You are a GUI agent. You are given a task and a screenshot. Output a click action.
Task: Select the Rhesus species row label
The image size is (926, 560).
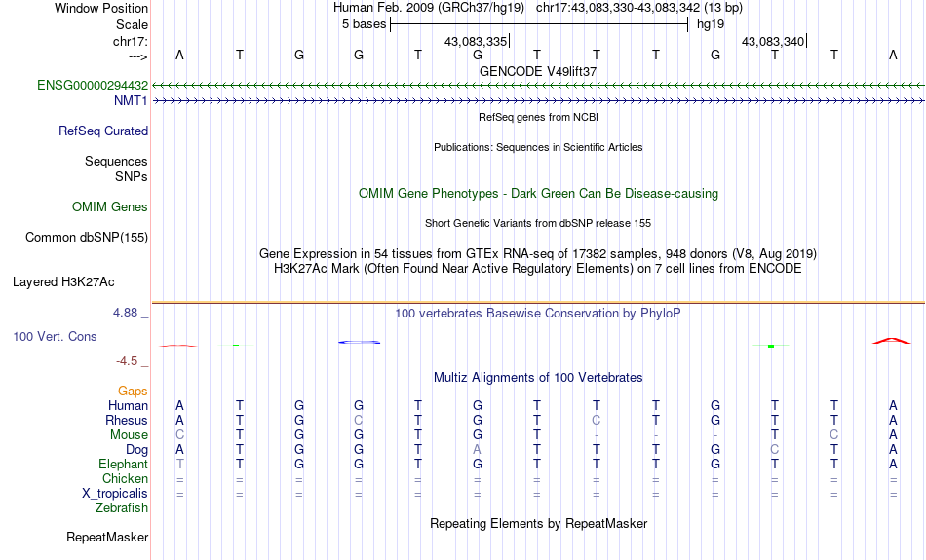(127, 420)
